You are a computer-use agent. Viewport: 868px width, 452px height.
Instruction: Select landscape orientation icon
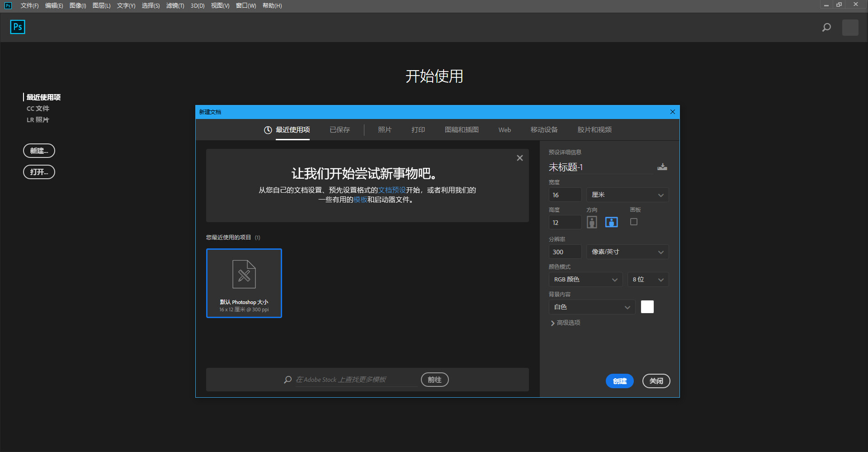point(611,222)
